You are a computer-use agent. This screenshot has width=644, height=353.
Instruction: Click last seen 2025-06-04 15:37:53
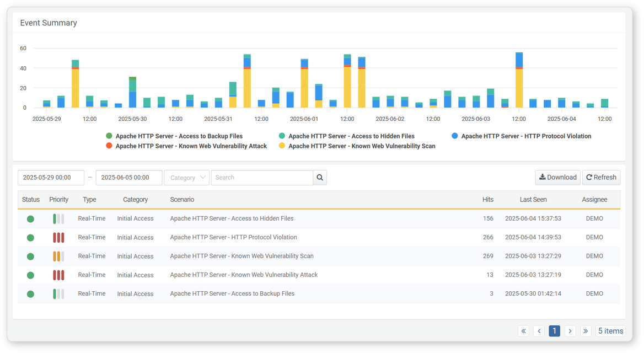click(533, 218)
